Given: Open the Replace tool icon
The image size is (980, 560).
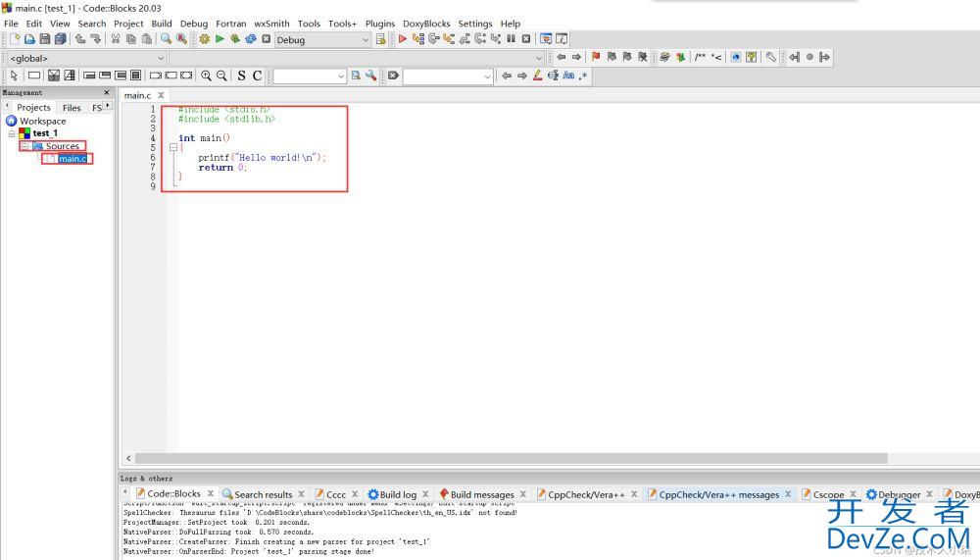Looking at the screenshot, I should (181, 39).
